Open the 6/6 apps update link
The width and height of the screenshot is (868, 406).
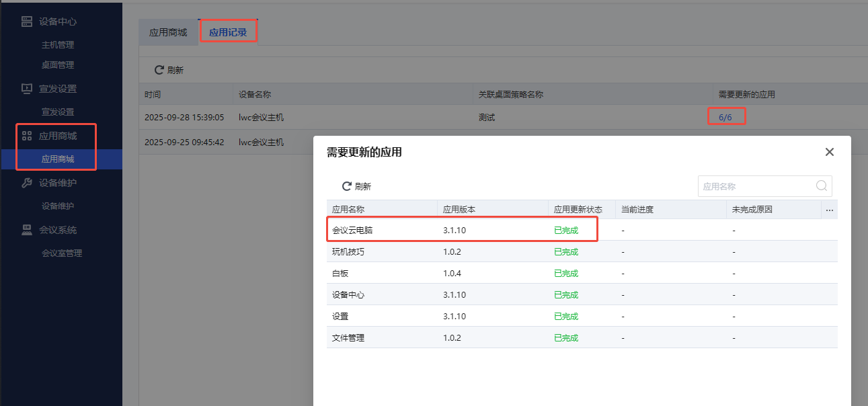(x=725, y=117)
